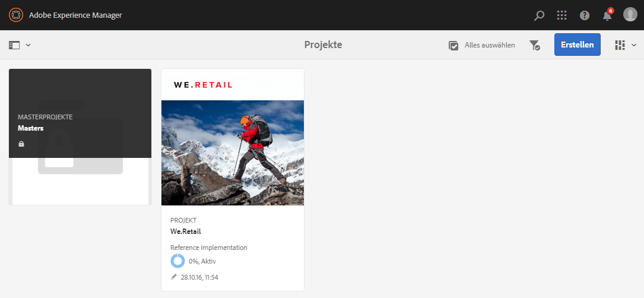
Task: Click the Projekte page heading
Action: 323,45
